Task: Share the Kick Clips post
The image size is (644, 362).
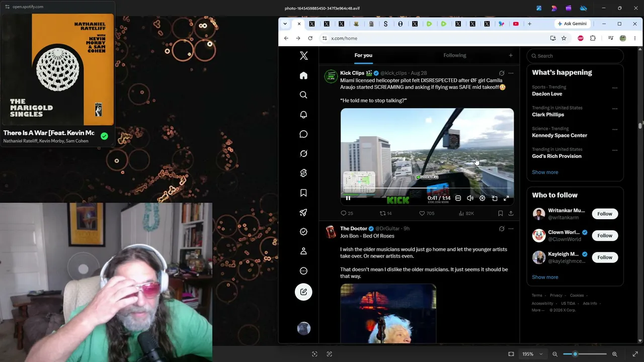Action: pyautogui.click(x=511, y=213)
